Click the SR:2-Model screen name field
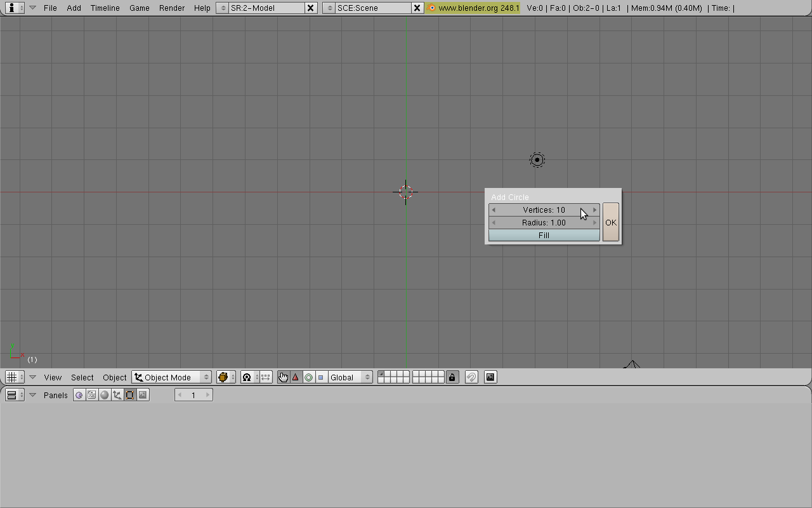This screenshot has height=508, width=812. [267, 8]
